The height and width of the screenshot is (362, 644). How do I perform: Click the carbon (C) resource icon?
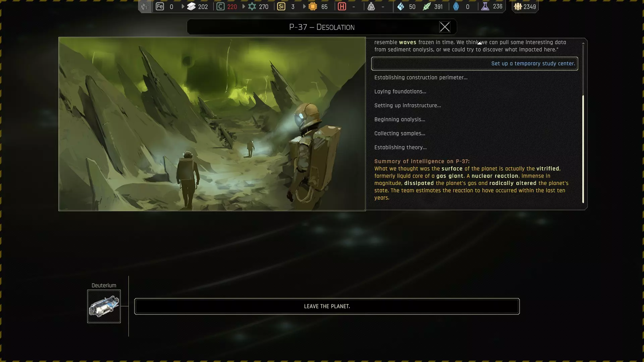(220, 6)
